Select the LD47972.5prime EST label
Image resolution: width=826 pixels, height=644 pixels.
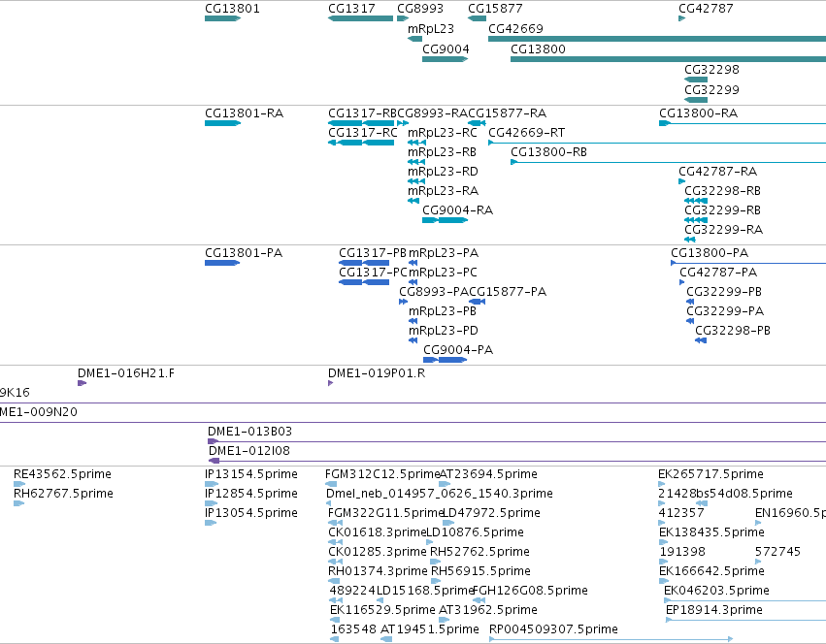pos(490,513)
